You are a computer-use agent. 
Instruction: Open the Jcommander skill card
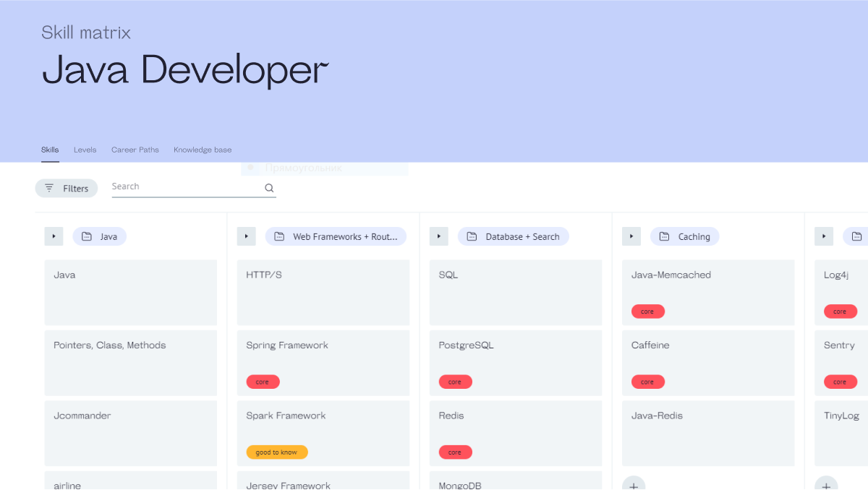coord(131,433)
